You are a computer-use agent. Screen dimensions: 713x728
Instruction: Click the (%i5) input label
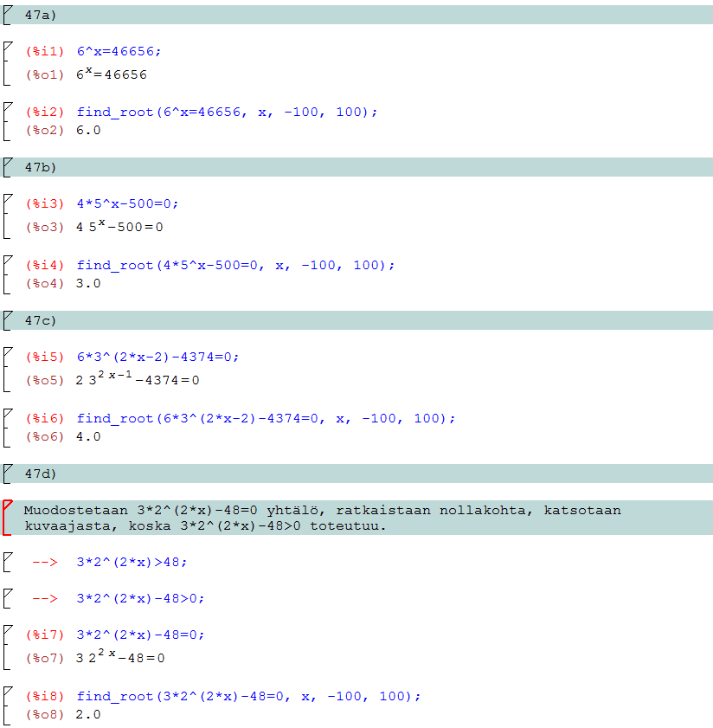pos(45,357)
